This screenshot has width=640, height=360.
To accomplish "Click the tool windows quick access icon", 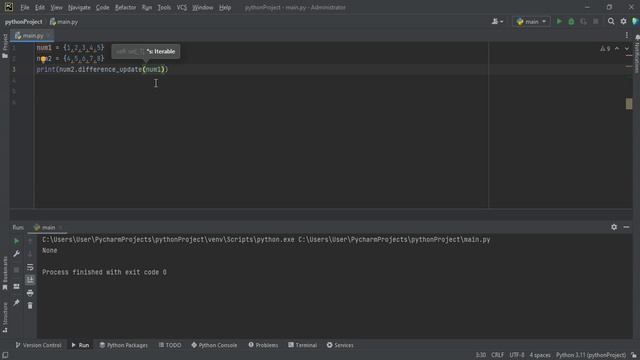I will 5,356.
